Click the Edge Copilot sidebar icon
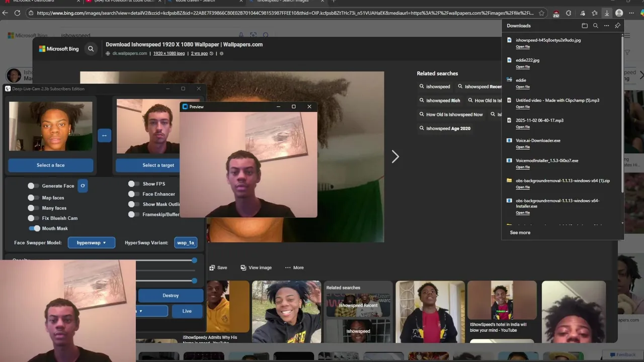The height and width of the screenshot is (362, 644). point(641,13)
